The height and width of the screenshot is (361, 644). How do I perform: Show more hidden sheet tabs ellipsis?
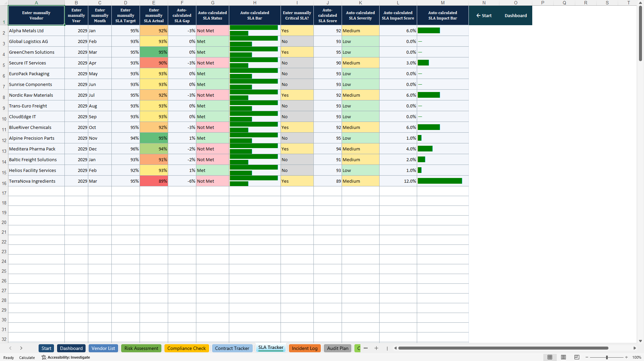[365, 348]
